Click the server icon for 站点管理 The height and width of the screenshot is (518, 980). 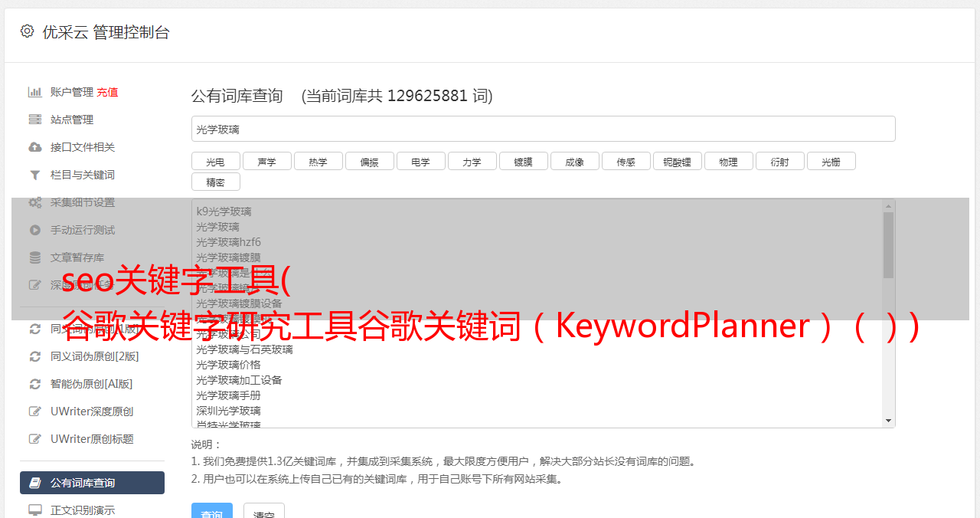pos(35,120)
